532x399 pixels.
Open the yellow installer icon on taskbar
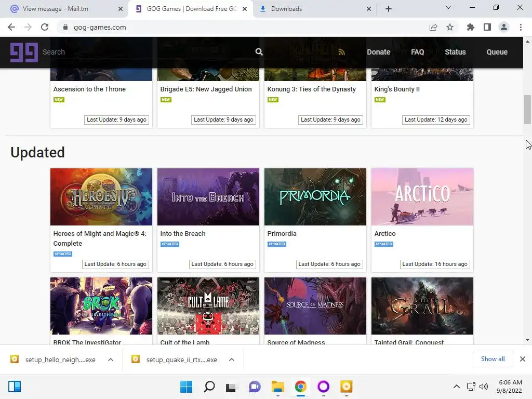tap(347, 387)
